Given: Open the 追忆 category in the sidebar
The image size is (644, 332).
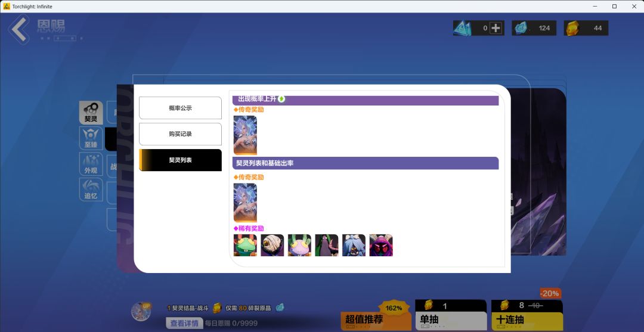Looking at the screenshot, I should point(91,190).
